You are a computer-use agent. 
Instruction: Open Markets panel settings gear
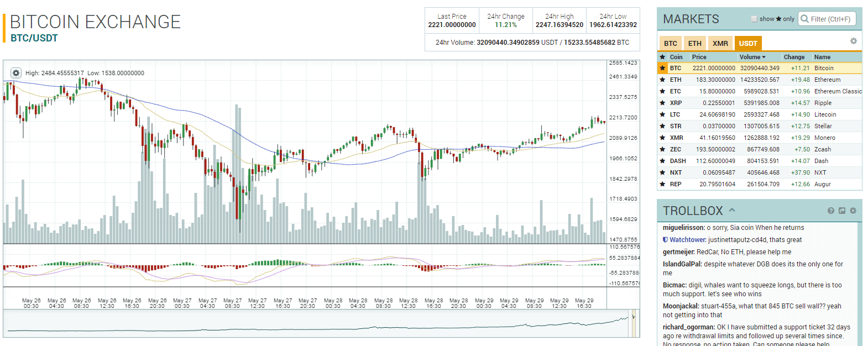pos(853,41)
